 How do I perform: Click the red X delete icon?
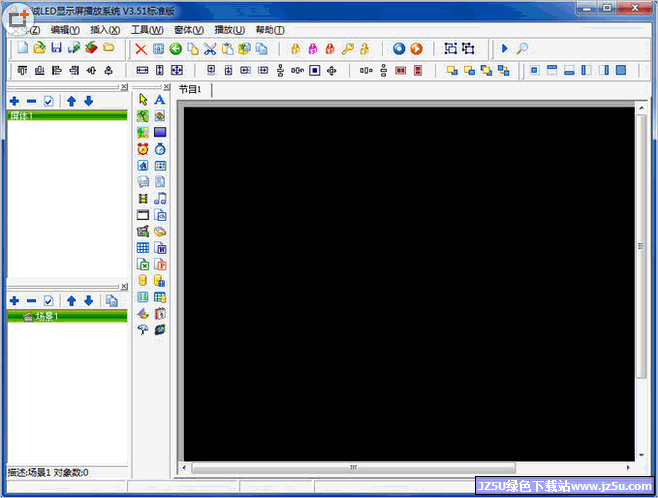141,49
